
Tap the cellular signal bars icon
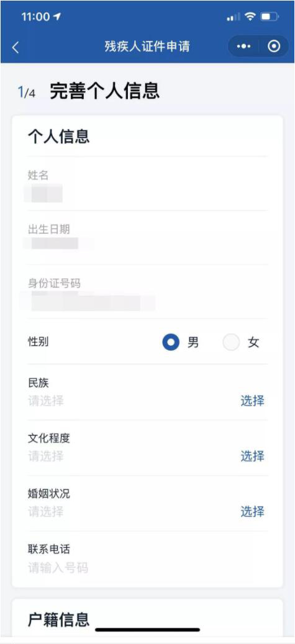[234, 17]
